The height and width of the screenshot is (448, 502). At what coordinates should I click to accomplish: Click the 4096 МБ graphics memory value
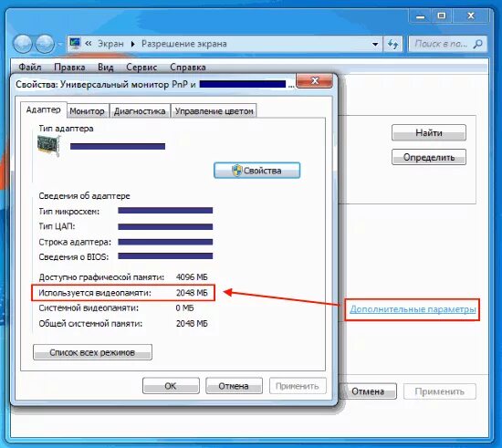click(192, 277)
